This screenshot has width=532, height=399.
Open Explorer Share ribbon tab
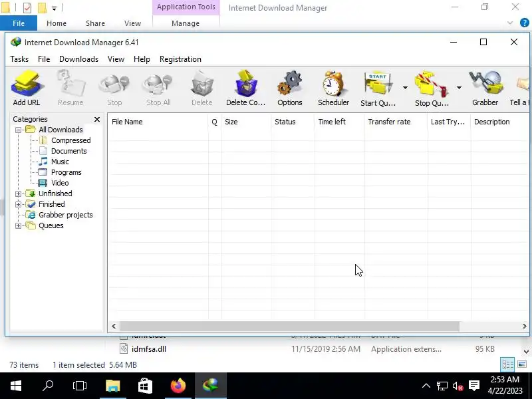[x=95, y=23]
